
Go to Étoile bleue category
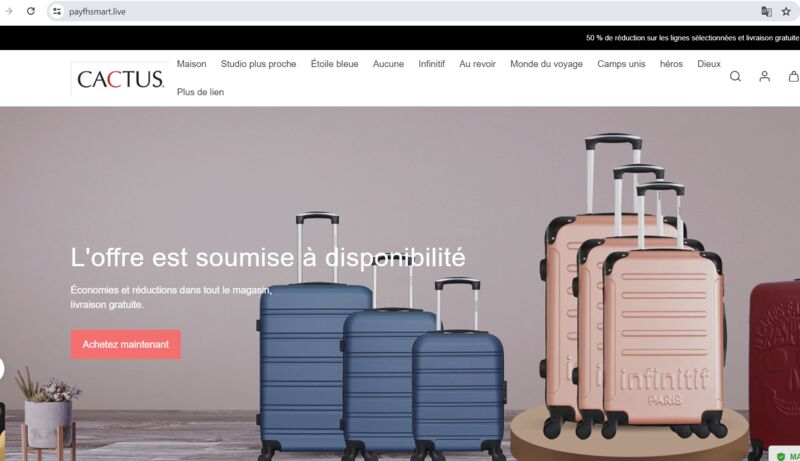coord(334,64)
